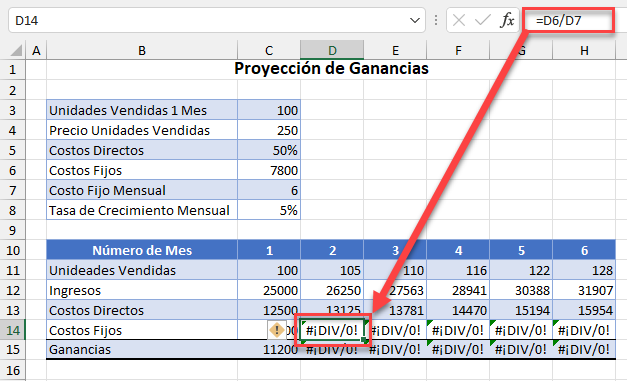627x381 pixels.
Task: Click the 5% growth rate cell
Action: click(269, 210)
